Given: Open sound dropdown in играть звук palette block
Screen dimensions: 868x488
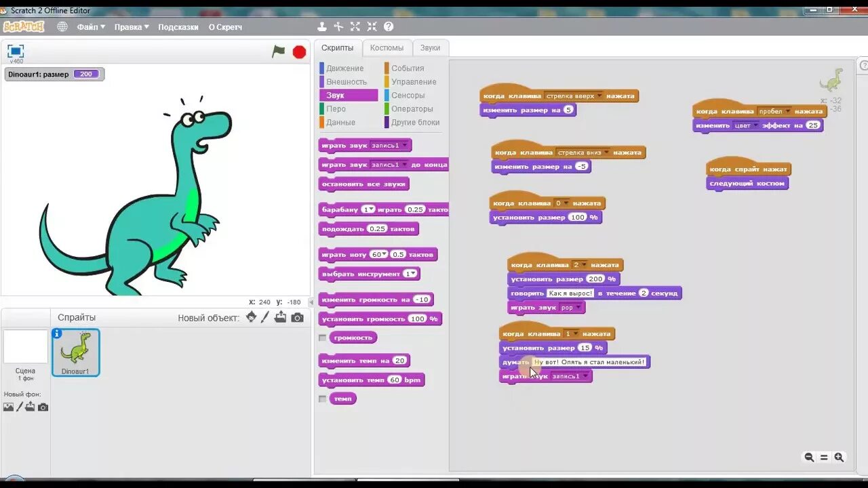Looking at the screenshot, I should [x=405, y=146].
